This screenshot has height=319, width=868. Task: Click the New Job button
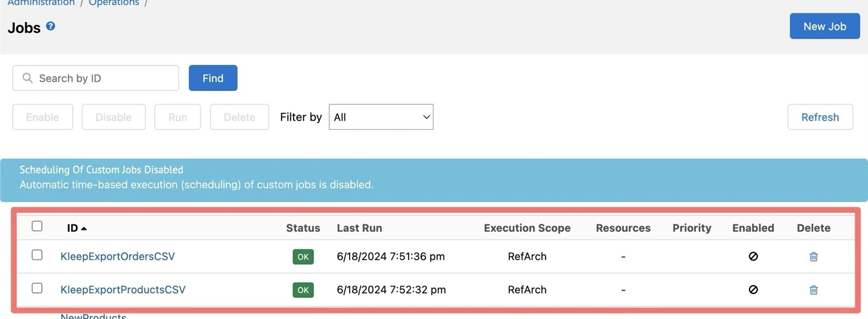[x=824, y=26]
